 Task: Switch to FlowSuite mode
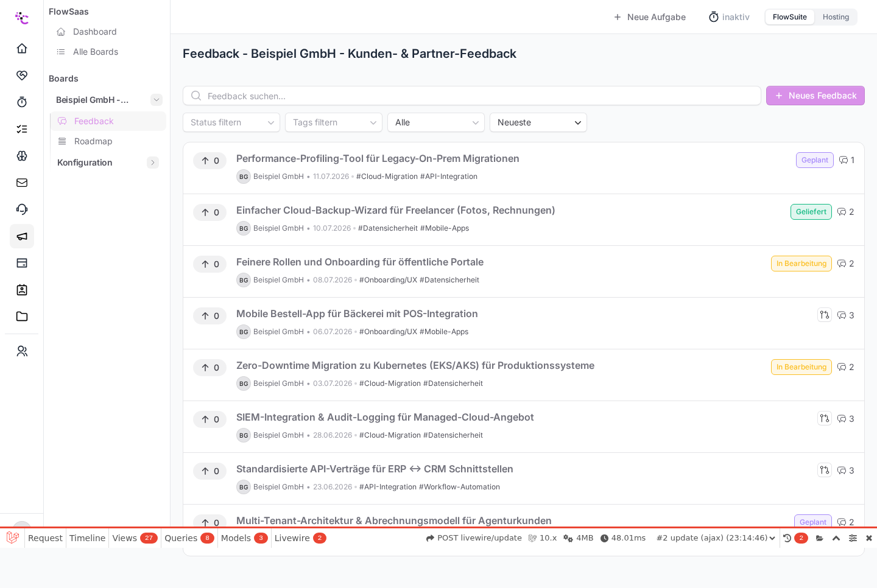(x=790, y=17)
